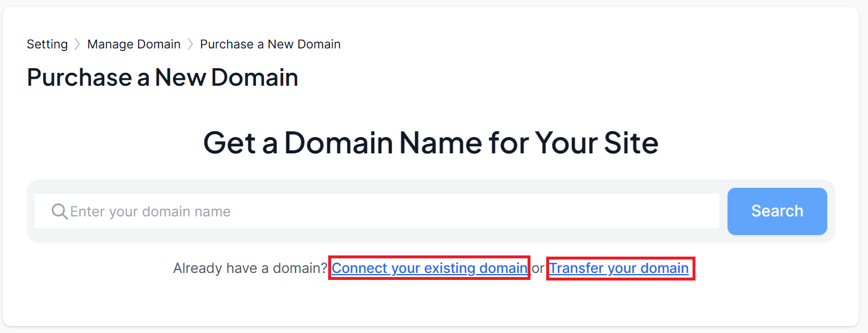
Task: Click the word "or" between the links
Action: pyautogui.click(x=537, y=268)
